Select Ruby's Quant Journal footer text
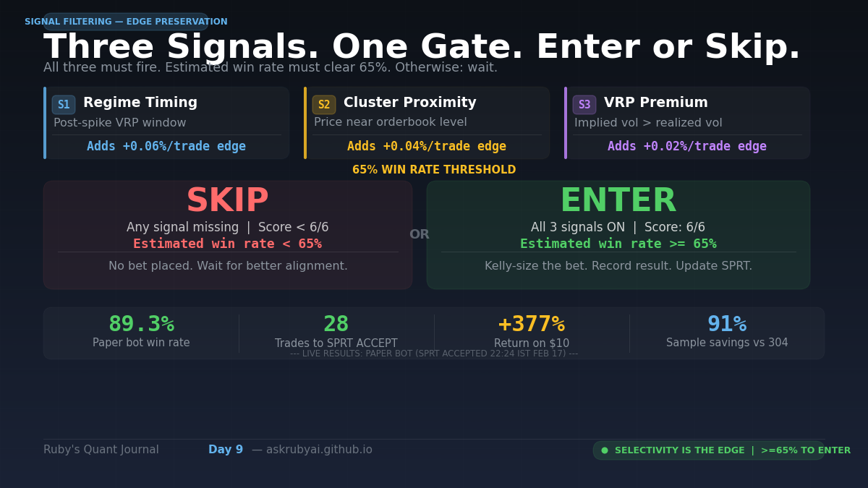The image size is (868, 488). click(101, 450)
